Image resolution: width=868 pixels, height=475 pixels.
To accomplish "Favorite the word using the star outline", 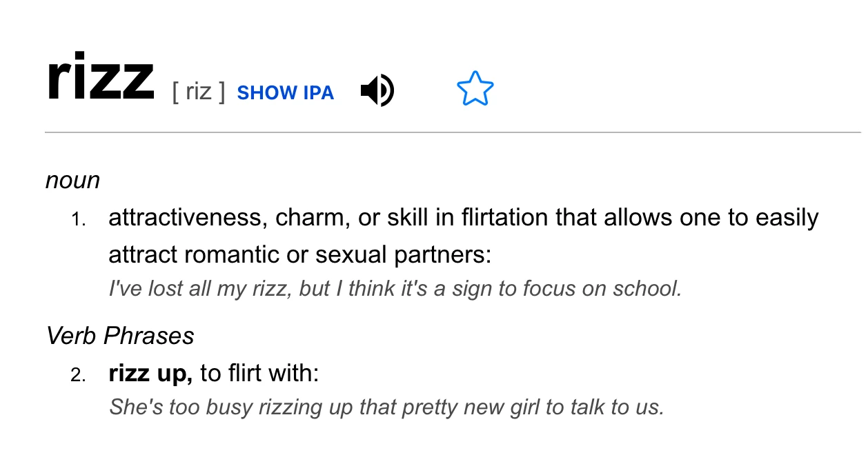I will [x=475, y=88].
